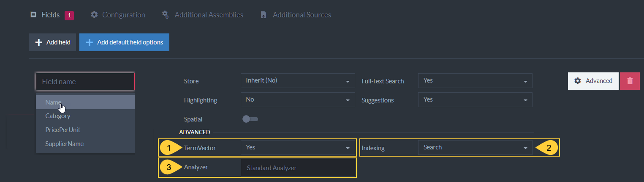644x182 pixels.
Task: Delete the field with trash icon
Action: click(x=630, y=81)
